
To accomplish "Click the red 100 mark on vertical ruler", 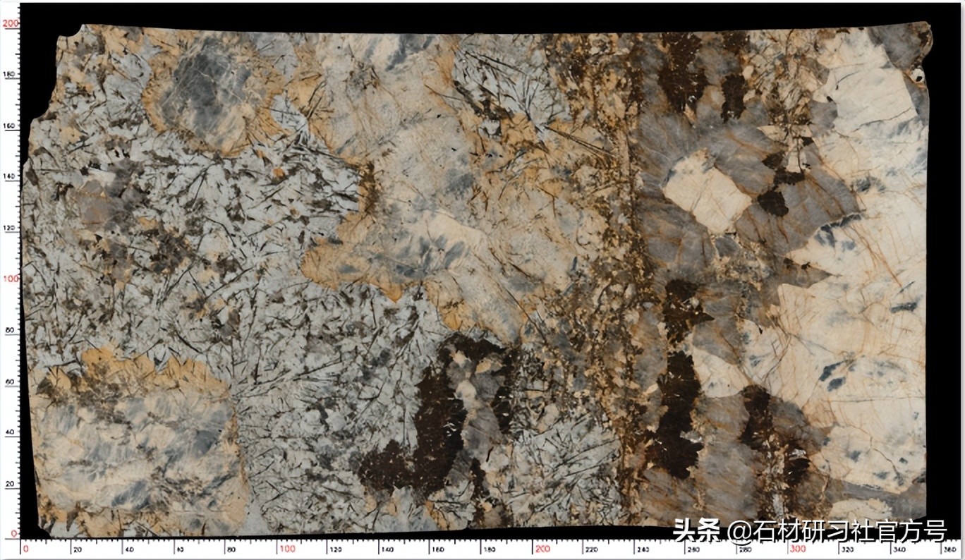I will click(10, 279).
